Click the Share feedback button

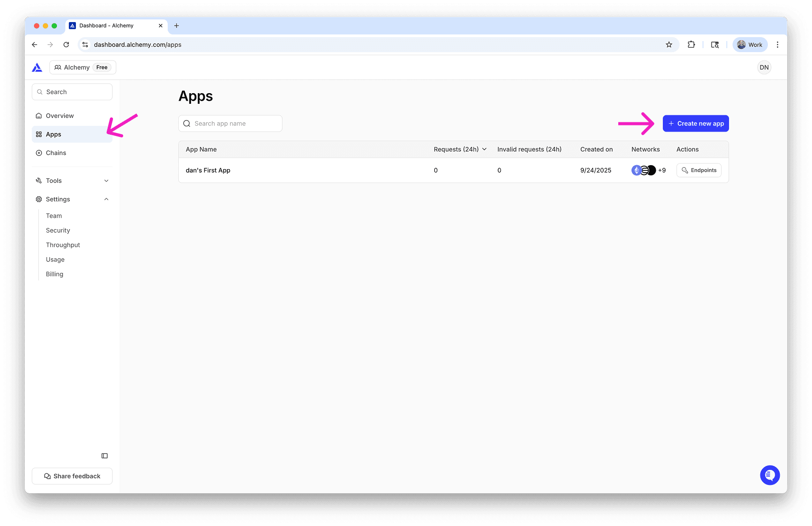[72, 476]
